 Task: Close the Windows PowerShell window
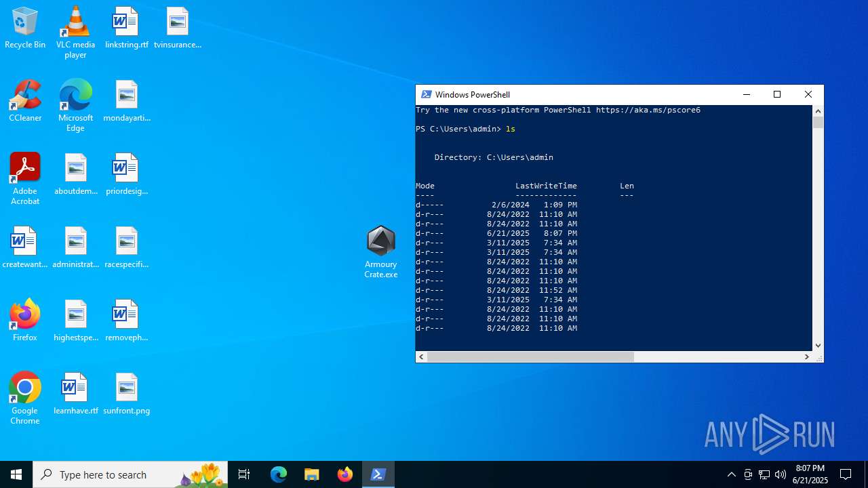[x=808, y=94]
